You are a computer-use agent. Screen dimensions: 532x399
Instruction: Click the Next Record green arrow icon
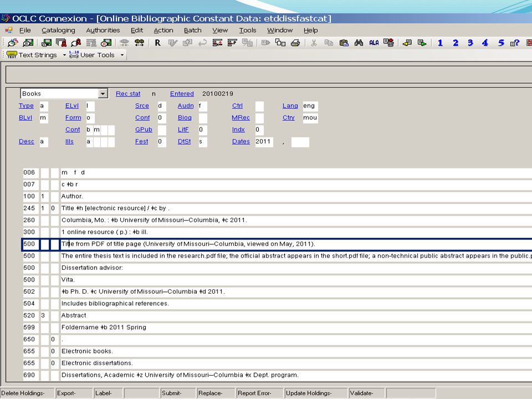pos(422,43)
